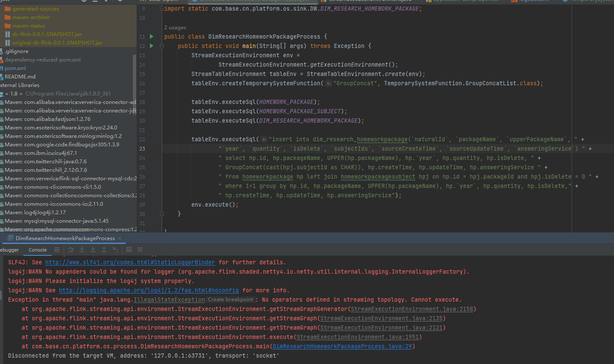614x364 pixels.
Task: Select Maven: commons-cli:commons-cli:1.5.0 library
Action: [x=53, y=187]
